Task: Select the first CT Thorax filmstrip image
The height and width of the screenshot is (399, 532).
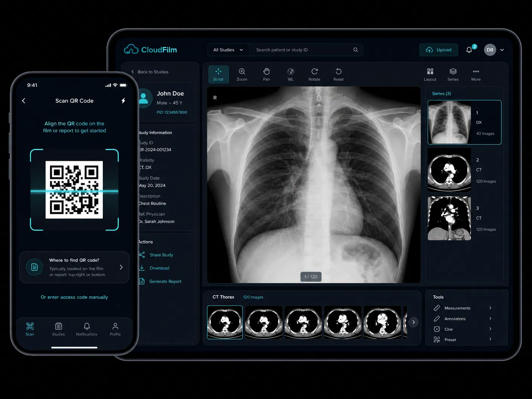Action: tap(225, 322)
